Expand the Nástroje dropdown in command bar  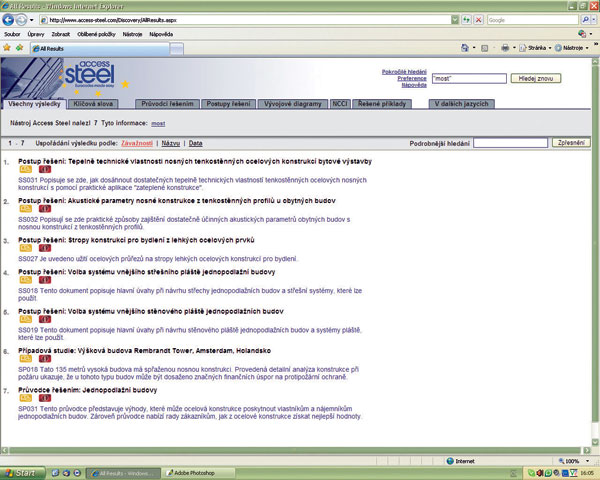click(575, 46)
